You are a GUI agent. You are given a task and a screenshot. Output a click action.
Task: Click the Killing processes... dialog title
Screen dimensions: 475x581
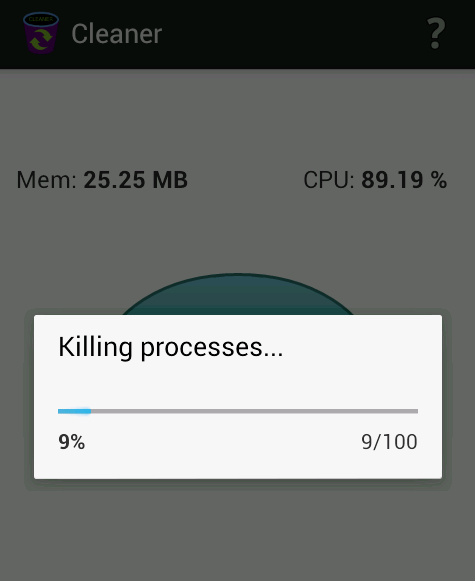pos(171,348)
